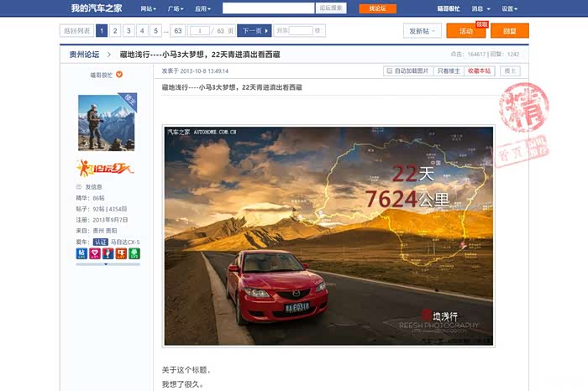
Task: Click the thread title in breadcrumb
Action: (200, 55)
